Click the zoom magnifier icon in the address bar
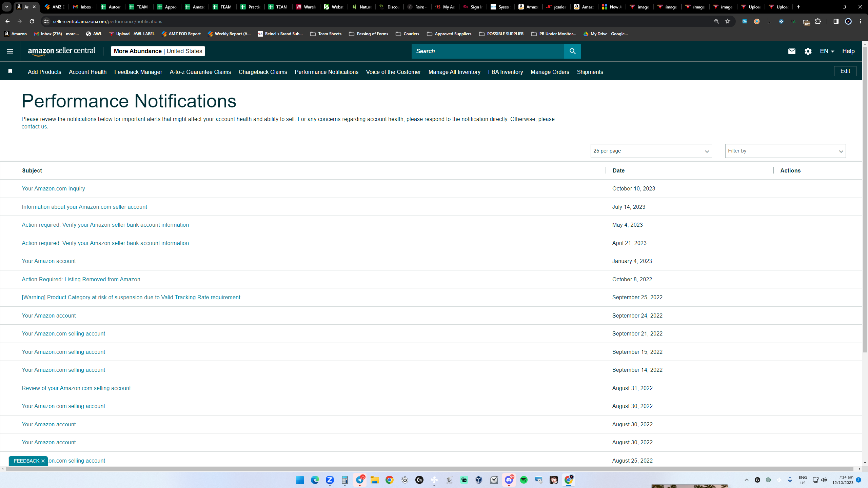Viewport: 868px width, 488px height. [716, 21]
